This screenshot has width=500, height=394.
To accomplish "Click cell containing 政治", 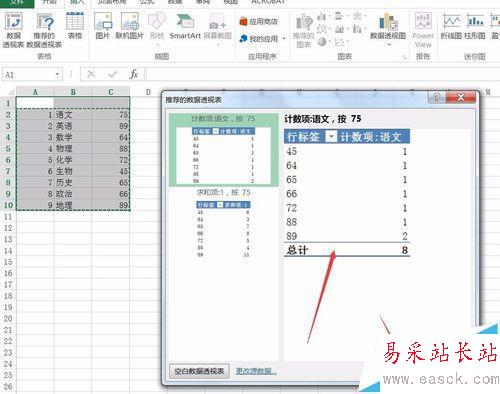I will click(73, 194).
